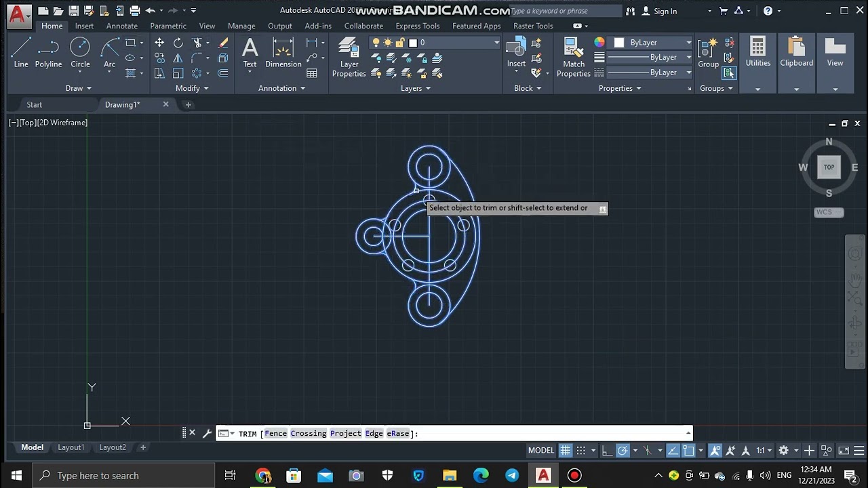Toggle 2D object snap in status bar
868x488 pixels.
688,450
